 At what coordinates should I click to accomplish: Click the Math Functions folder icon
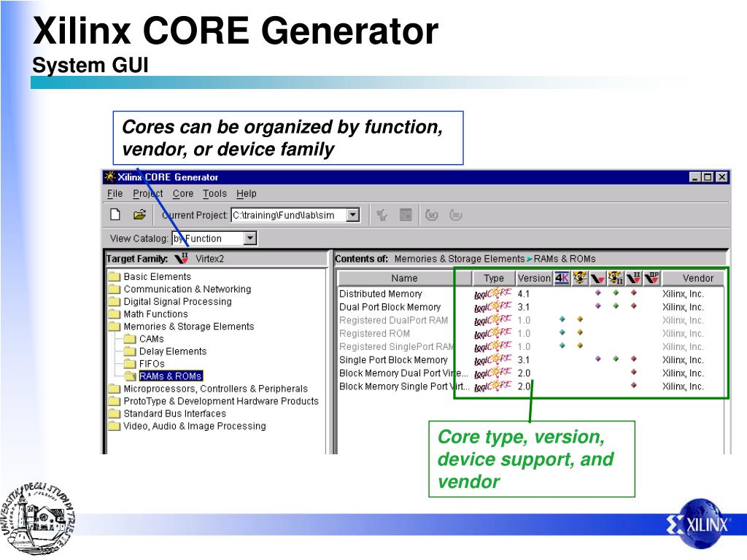point(115,314)
